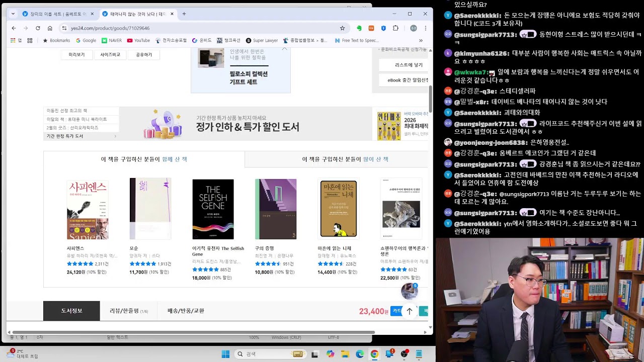Open the YouTube bookmark
The height and width of the screenshot is (362, 644).
click(x=138, y=40)
